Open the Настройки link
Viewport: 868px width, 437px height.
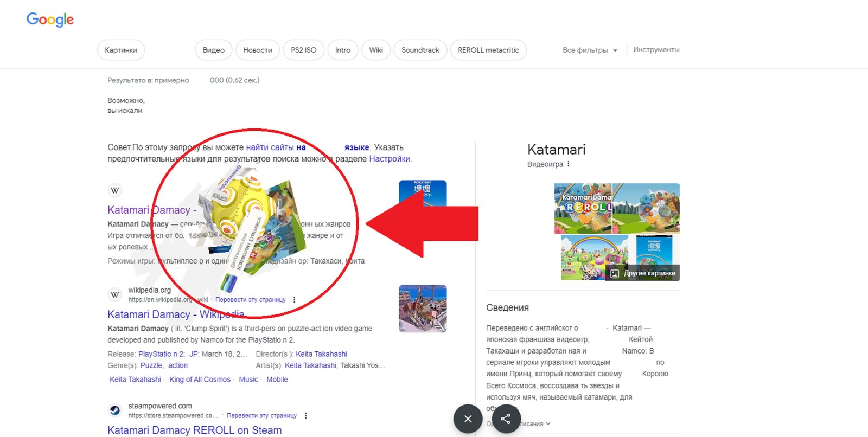tap(390, 159)
